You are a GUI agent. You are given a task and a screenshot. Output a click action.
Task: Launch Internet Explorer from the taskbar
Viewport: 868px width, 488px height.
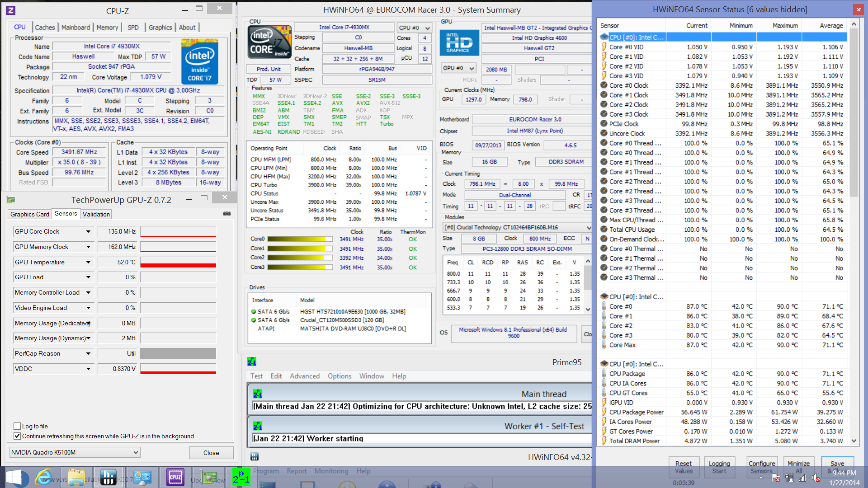coord(44,477)
